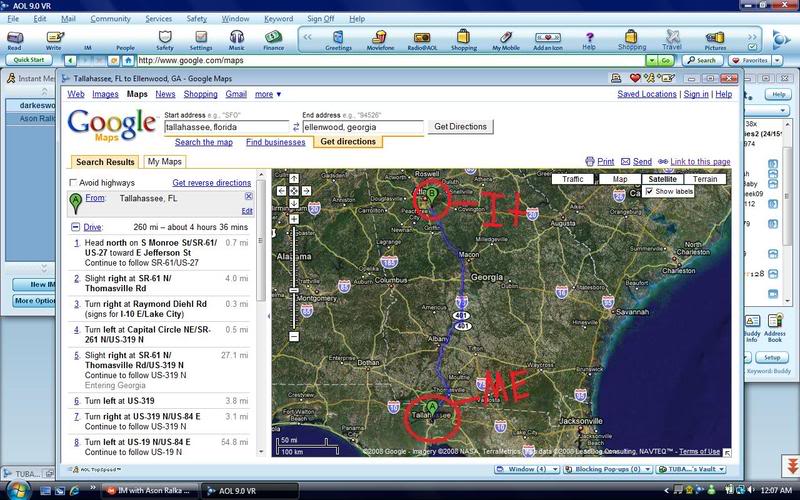
Task: Click Link to this page
Action: click(700, 161)
